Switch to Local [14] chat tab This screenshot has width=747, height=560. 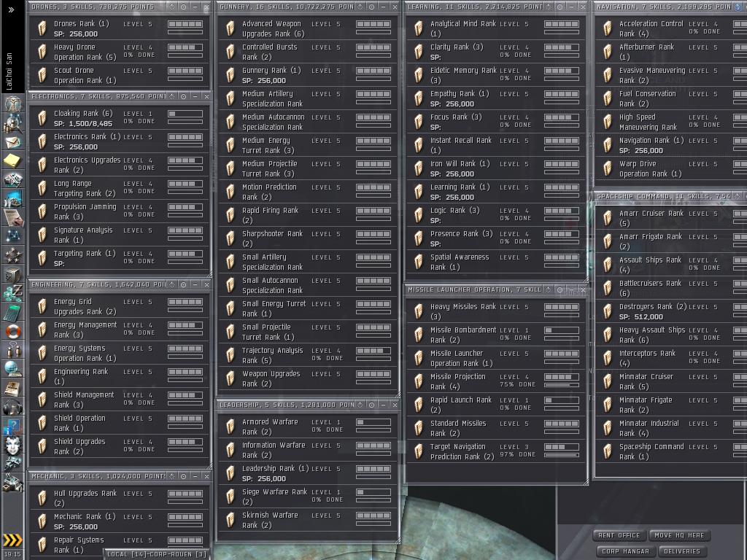(157, 554)
